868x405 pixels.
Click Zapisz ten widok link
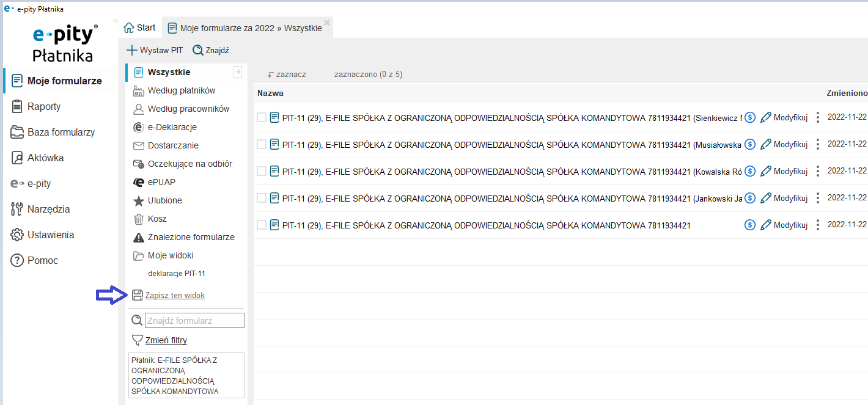tap(175, 295)
